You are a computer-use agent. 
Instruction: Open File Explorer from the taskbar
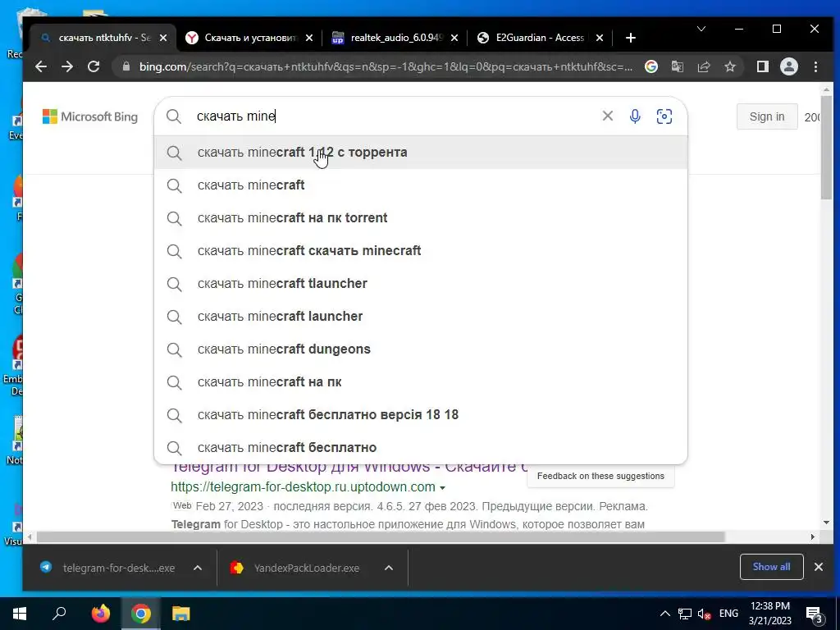coord(181,614)
